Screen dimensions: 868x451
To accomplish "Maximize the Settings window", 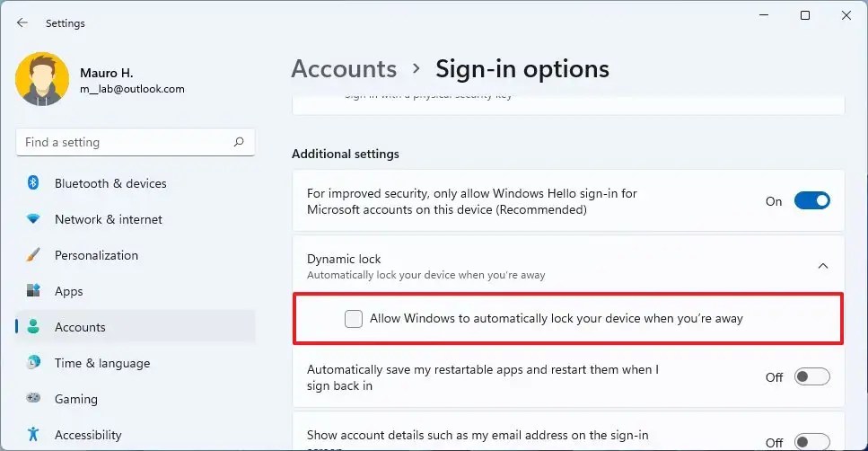I will pyautogui.click(x=805, y=15).
